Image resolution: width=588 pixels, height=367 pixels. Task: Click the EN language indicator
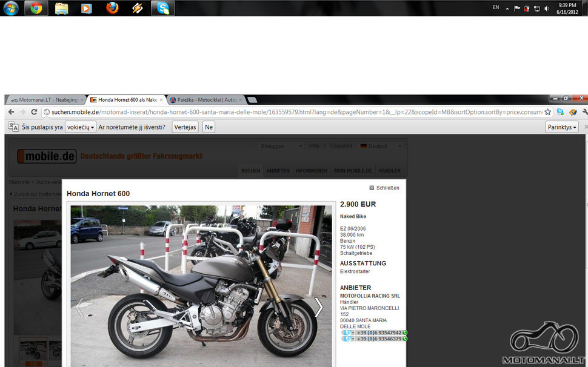pos(496,7)
